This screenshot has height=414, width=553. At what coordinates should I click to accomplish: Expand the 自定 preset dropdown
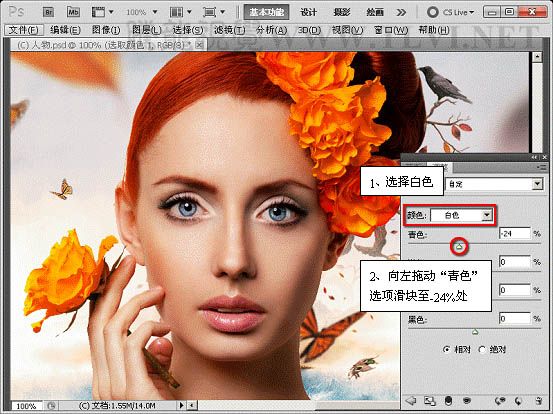(494, 184)
